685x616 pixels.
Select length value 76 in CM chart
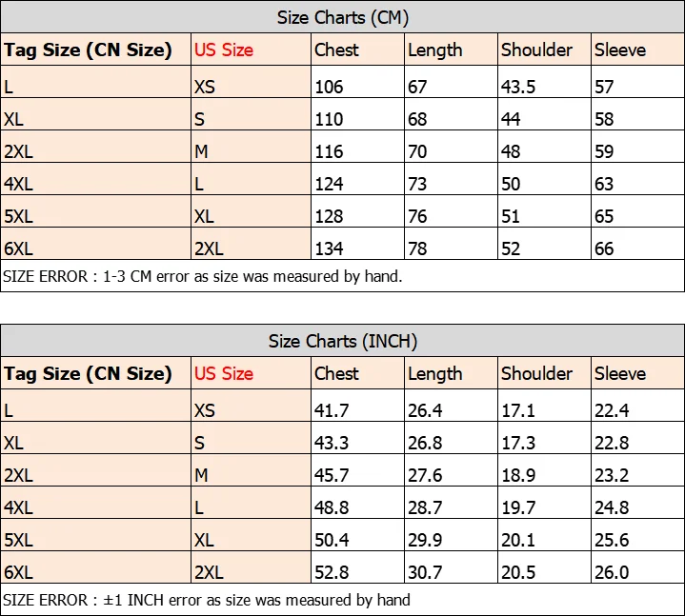click(x=417, y=216)
